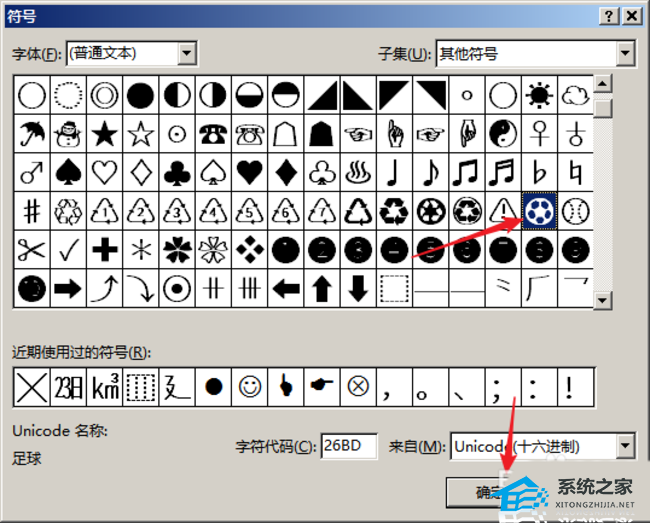The image size is (650, 523).
Task: Choose the solid black heart symbol
Action: click(249, 172)
